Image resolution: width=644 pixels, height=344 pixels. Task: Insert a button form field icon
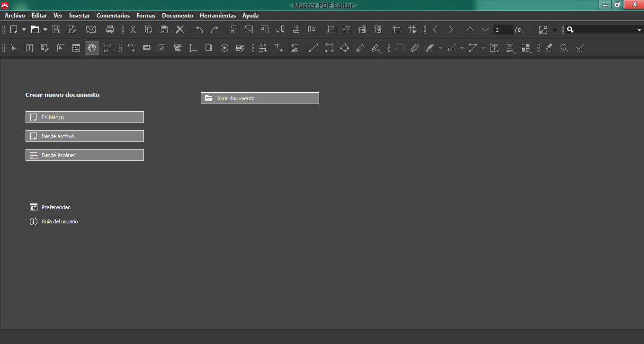click(147, 48)
